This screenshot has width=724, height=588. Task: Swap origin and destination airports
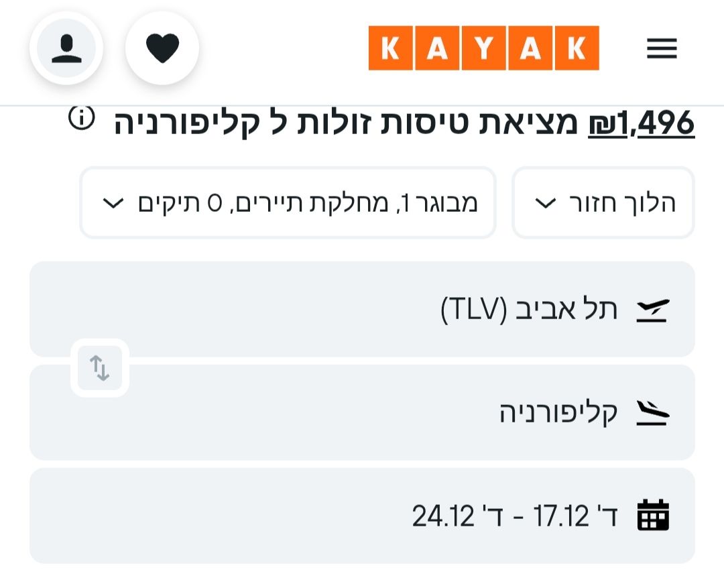[100, 367]
